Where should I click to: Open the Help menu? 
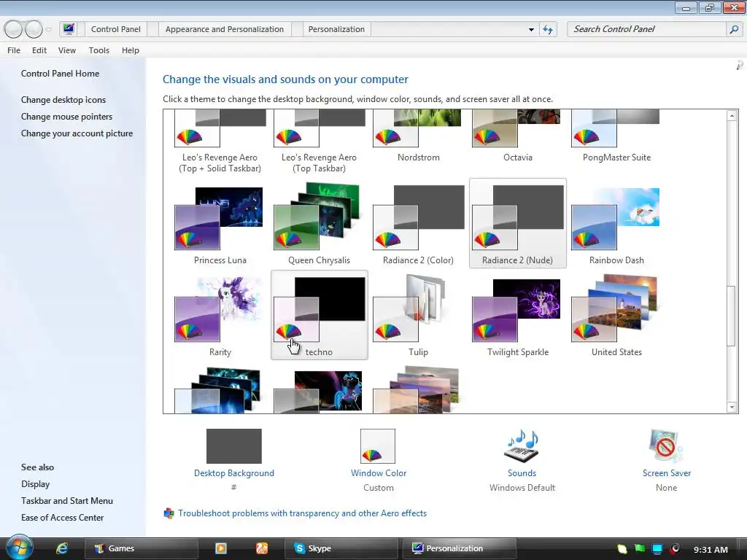click(130, 50)
